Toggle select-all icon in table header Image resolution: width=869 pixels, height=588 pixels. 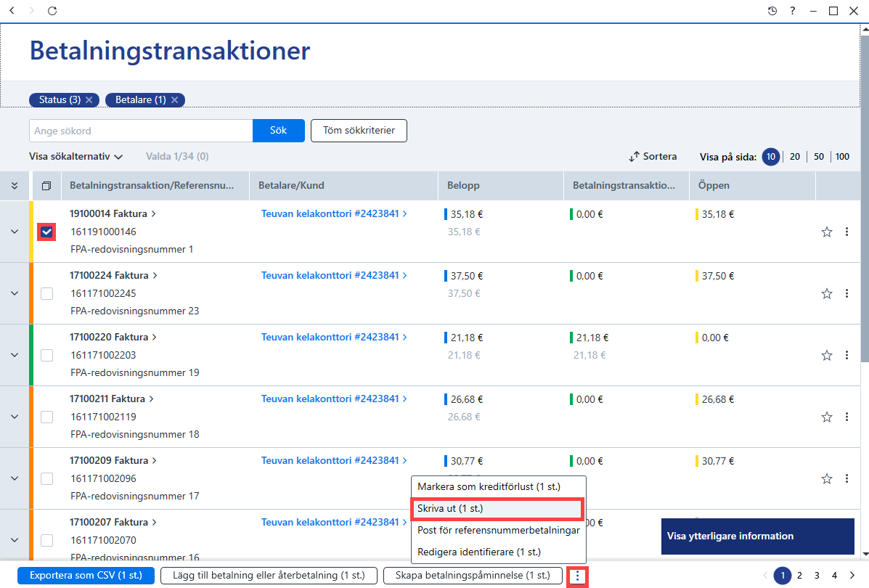pos(46,186)
